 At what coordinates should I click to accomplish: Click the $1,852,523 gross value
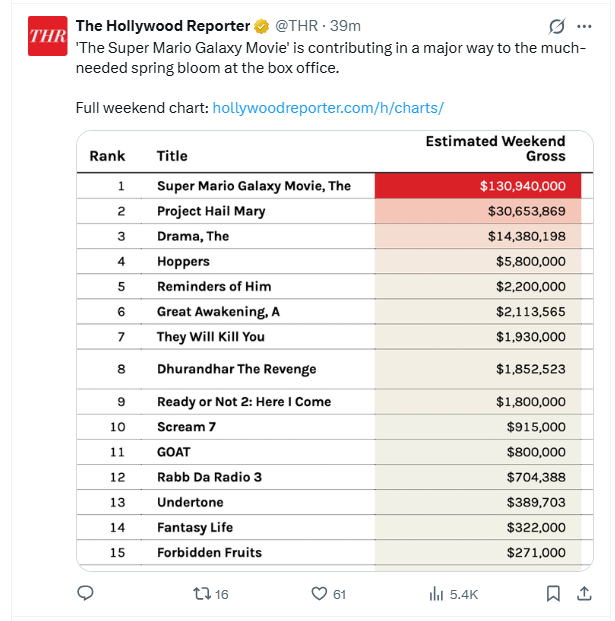(531, 369)
